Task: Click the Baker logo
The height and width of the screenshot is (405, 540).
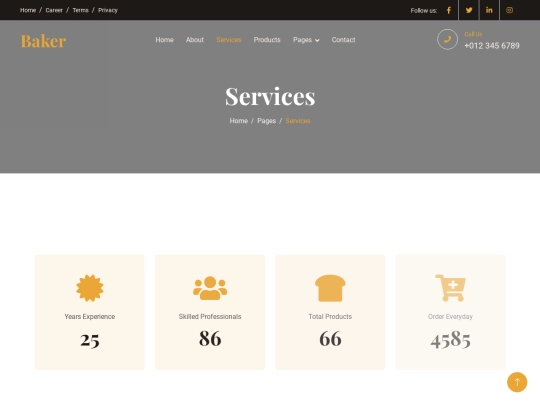Action: coord(43,41)
